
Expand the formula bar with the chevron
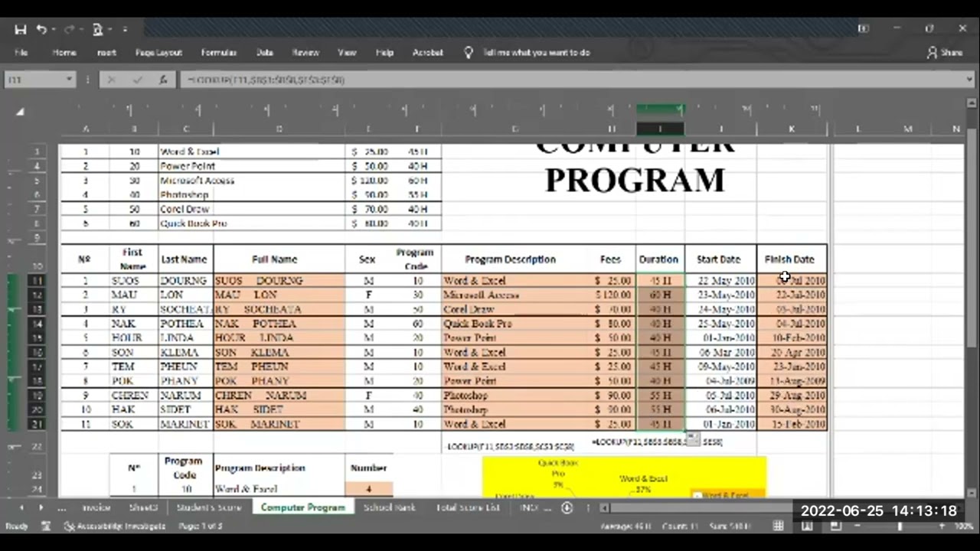coord(969,80)
